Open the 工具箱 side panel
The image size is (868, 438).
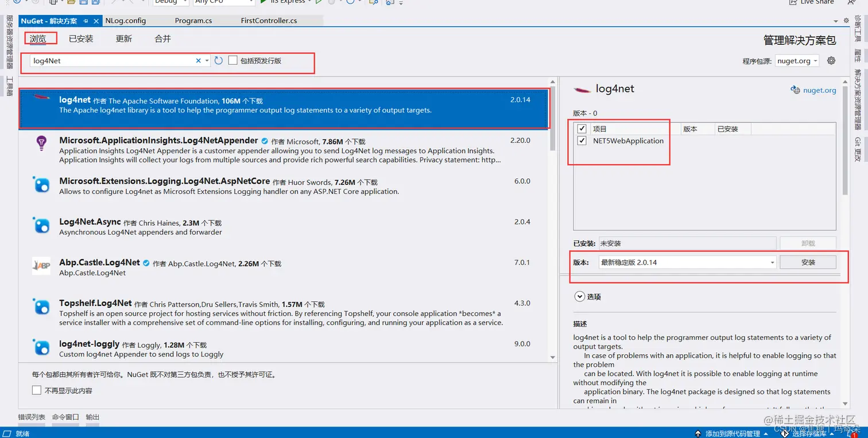coord(9,86)
